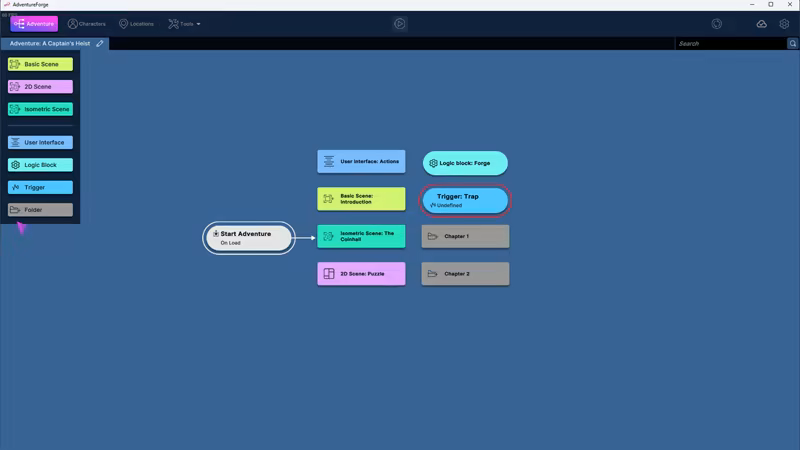Expand the Tools dropdown menu

click(185, 24)
